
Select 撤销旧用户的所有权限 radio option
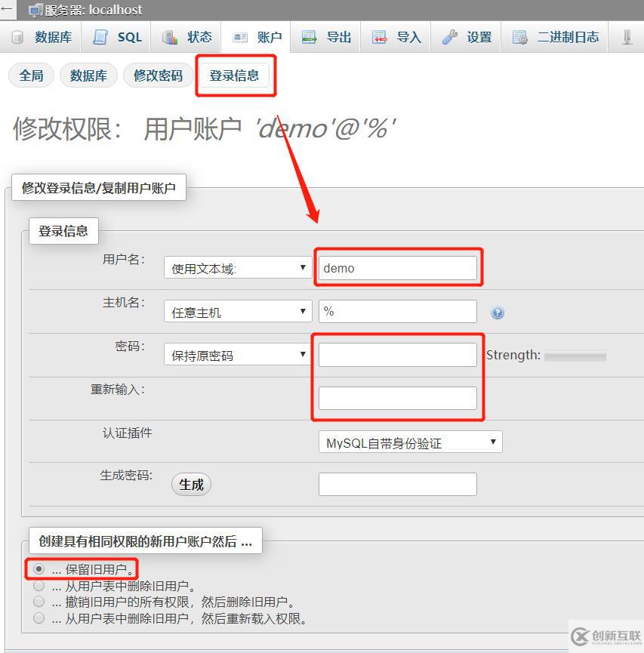(39, 602)
